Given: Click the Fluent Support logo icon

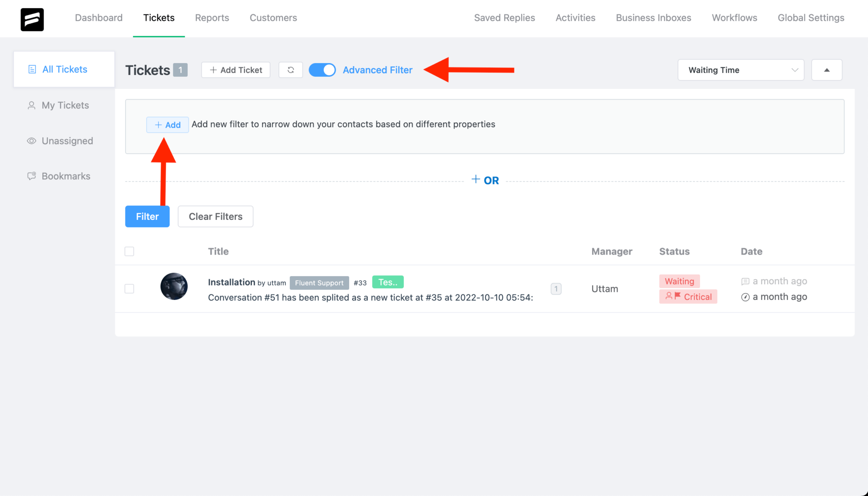Looking at the screenshot, I should click(x=32, y=19).
